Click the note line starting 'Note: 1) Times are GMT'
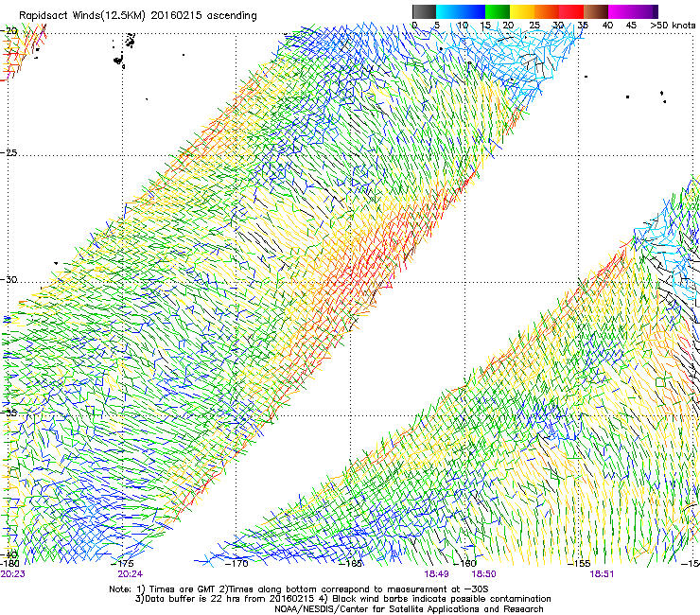Viewport: 700px width, 615px height. point(299,589)
